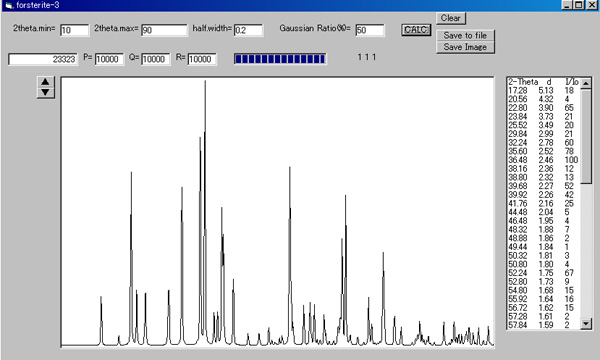Click the list scrollbar down arrow

point(586,323)
